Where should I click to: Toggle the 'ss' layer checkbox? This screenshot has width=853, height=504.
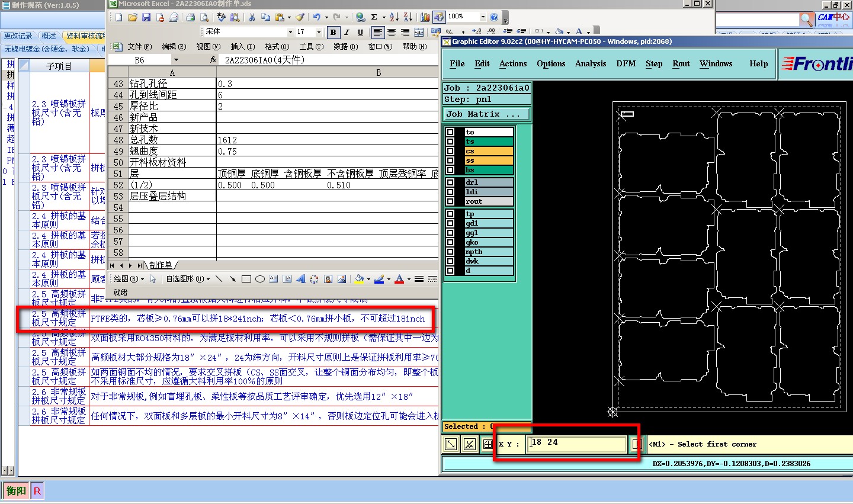(x=450, y=160)
